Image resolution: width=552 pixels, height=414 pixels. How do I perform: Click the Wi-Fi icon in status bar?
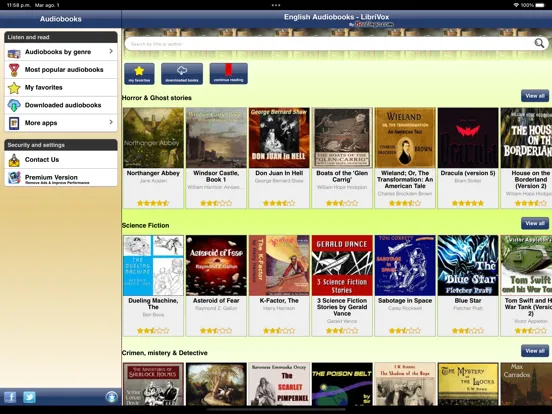pos(516,5)
